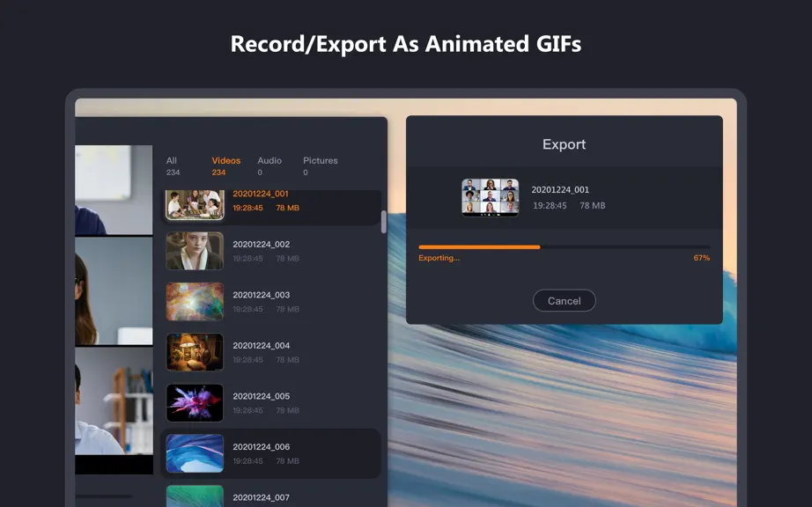Open thumbnail of 20201224_002
Screen dimensions: 812x507
[195, 251]
